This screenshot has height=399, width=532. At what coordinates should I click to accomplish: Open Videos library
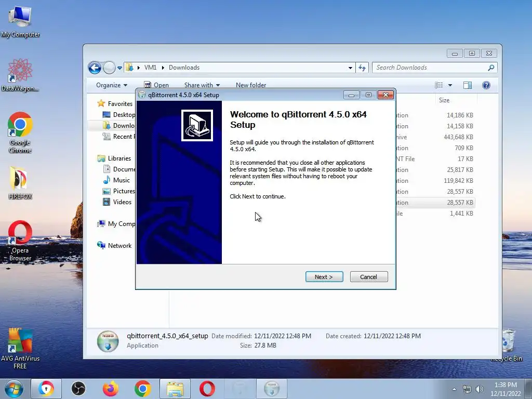(117, 202)
